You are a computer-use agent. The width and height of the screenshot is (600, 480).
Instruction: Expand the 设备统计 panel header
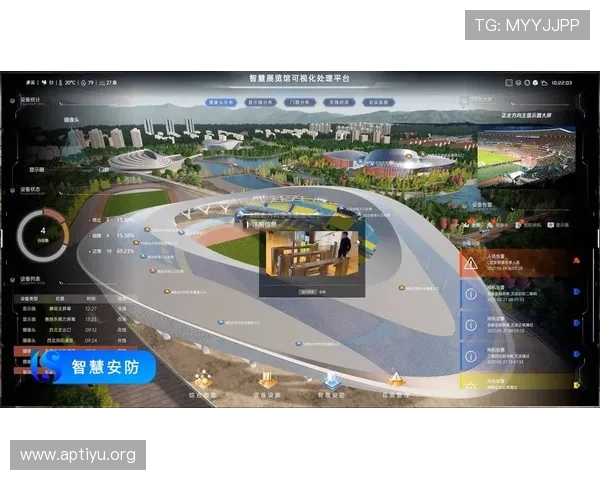point(30,100)
